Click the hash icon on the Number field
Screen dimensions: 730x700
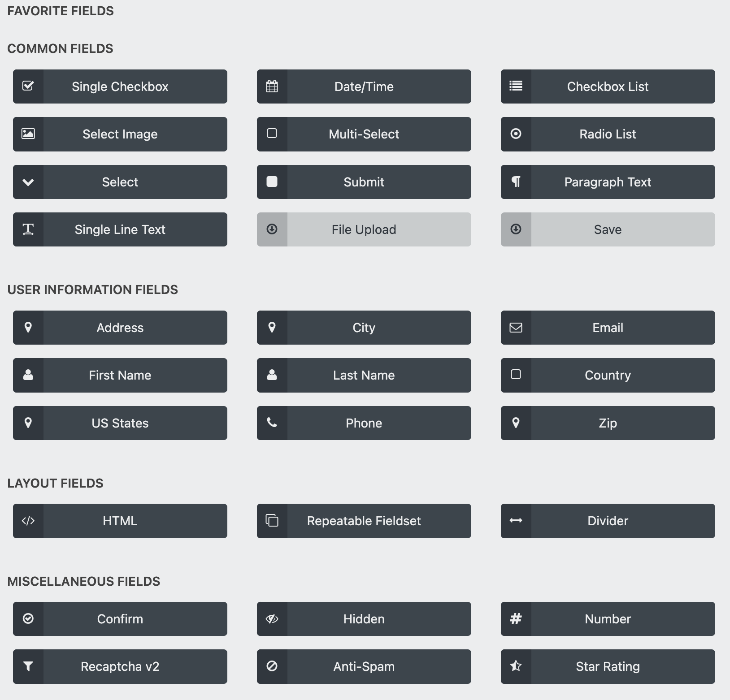516,619
